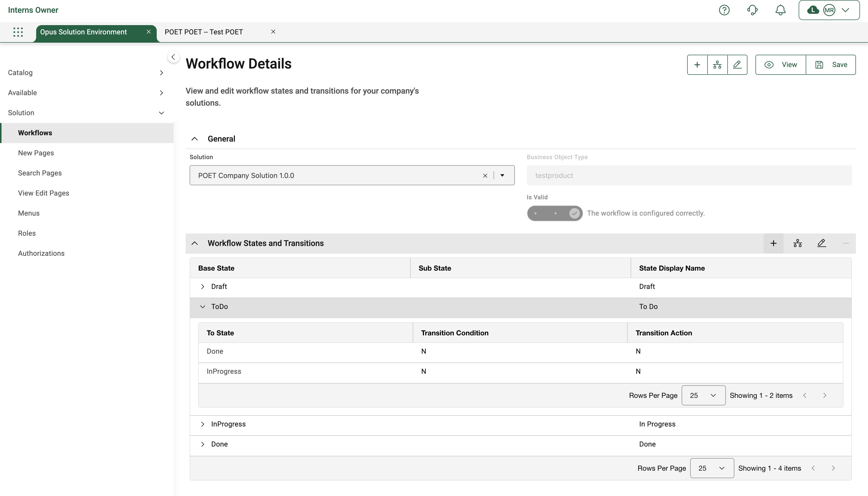This screenshot has height=496, width=868.
Task: Expand the Draft state row
Action: [x=203, y=287]
